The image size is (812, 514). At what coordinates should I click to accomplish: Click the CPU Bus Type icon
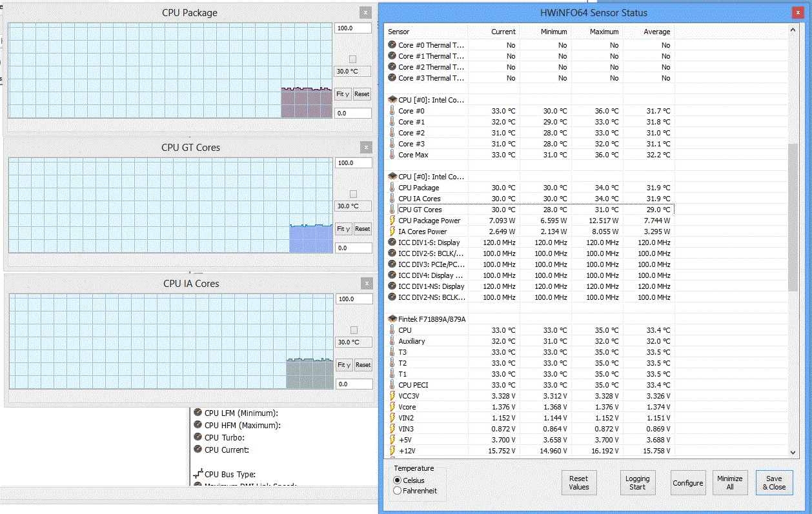pos(198,474)
